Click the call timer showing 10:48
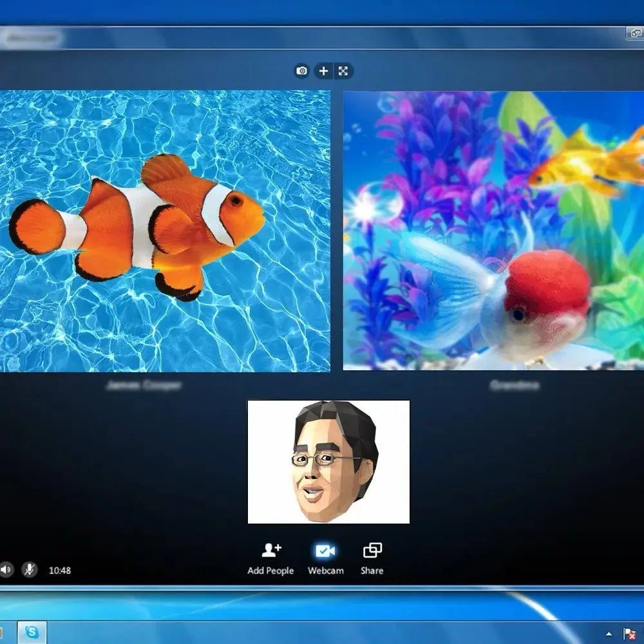This screenshot has height=644, width=644. pyautogui.click(x=60, y=571)
